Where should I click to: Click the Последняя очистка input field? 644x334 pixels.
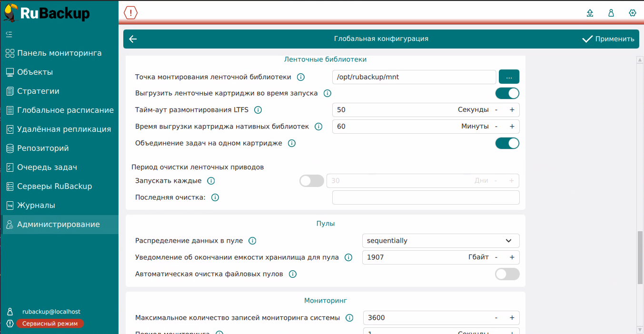click(426, 197)
